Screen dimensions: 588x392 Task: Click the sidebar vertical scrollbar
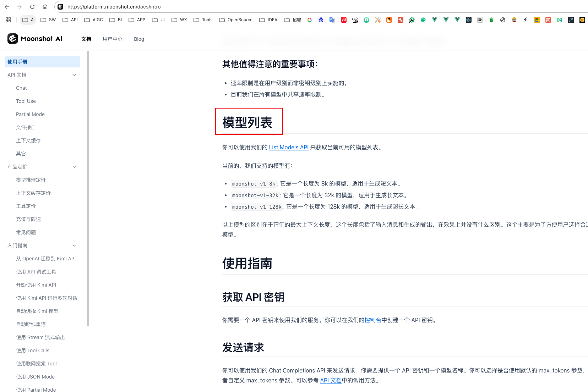[x=88, y=188]
